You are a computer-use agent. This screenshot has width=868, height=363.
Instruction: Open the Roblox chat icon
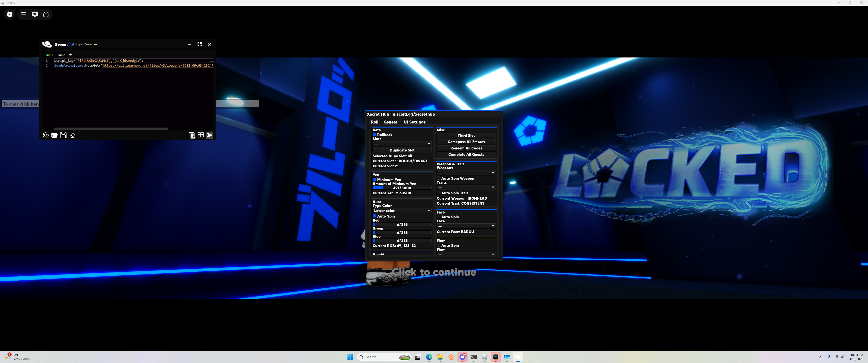pos(35,14)
